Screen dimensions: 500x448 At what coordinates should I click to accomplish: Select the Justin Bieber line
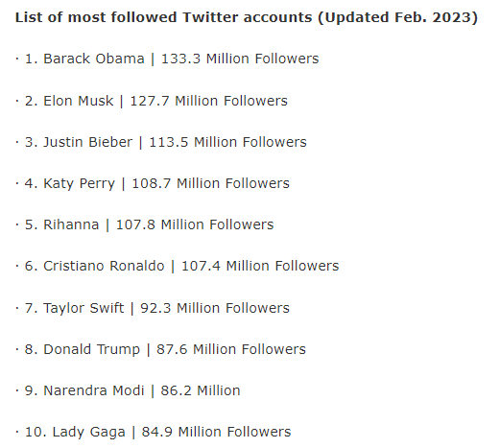click(161, 142)
